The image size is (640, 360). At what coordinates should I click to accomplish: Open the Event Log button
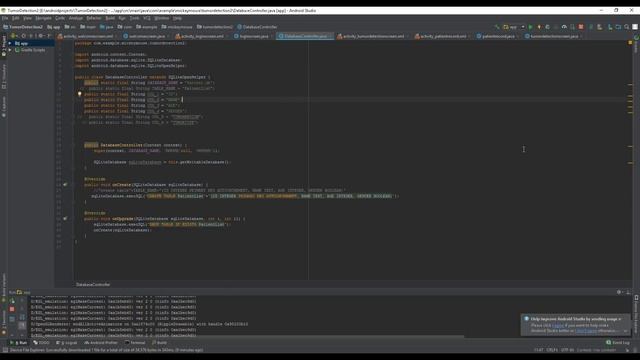[x=618, y=343]
